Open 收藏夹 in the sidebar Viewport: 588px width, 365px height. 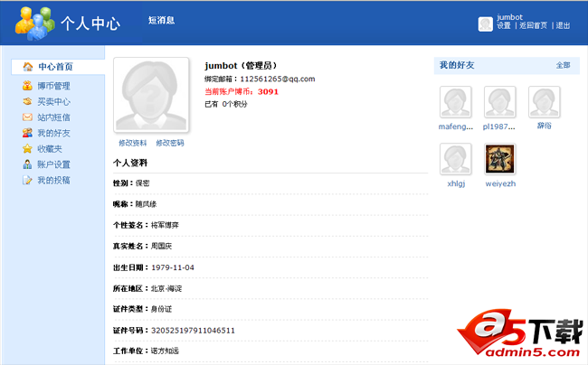pyautogui.click(x=50, y=149)
